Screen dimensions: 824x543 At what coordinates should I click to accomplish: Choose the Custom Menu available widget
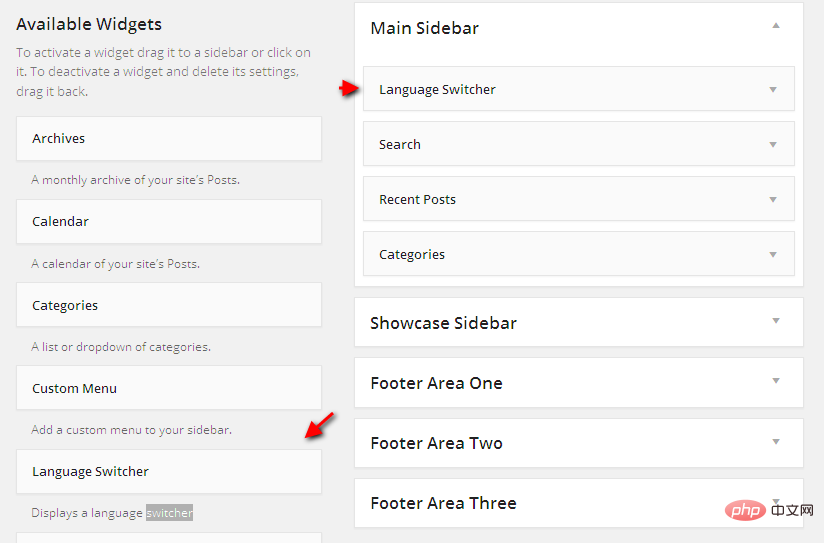click(x=168, y=388)
